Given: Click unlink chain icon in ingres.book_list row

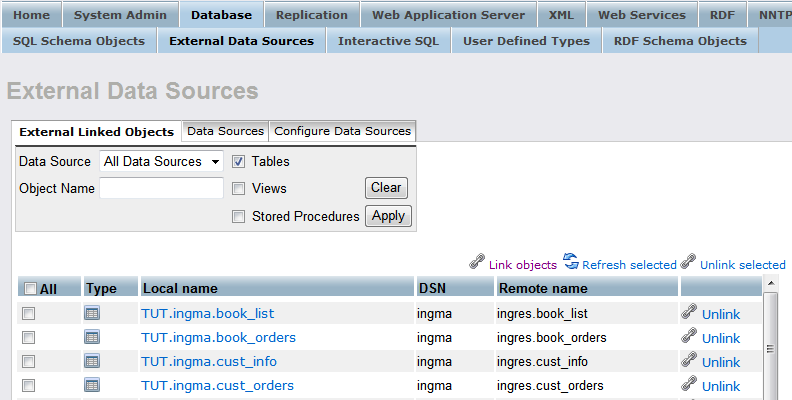Looking at the screenshot, I should (689, 314).
